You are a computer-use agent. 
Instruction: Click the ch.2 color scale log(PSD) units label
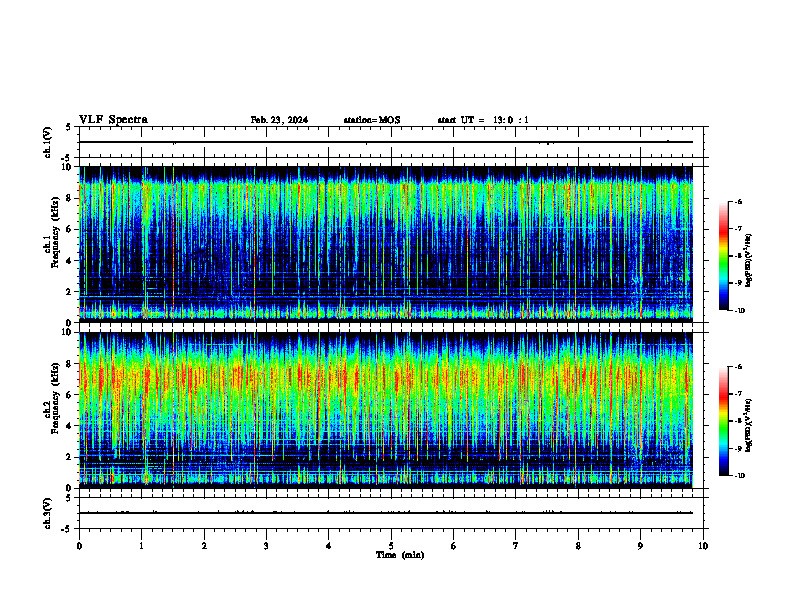(749, 425)
